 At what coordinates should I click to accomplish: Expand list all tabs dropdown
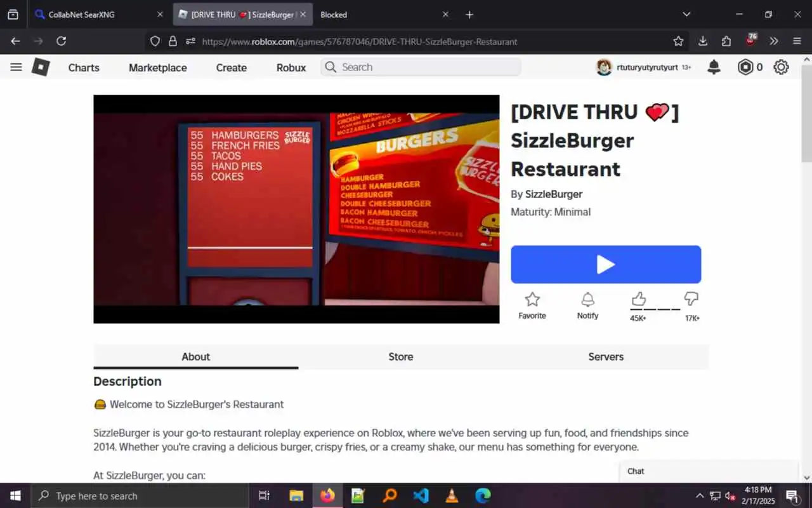686,15
